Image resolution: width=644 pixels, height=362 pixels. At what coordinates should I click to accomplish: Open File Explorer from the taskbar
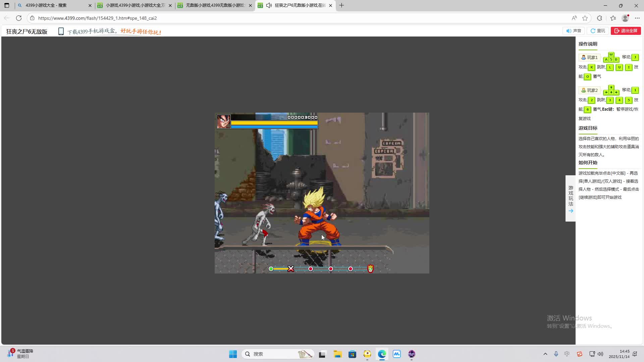click(x=337, y=354)
